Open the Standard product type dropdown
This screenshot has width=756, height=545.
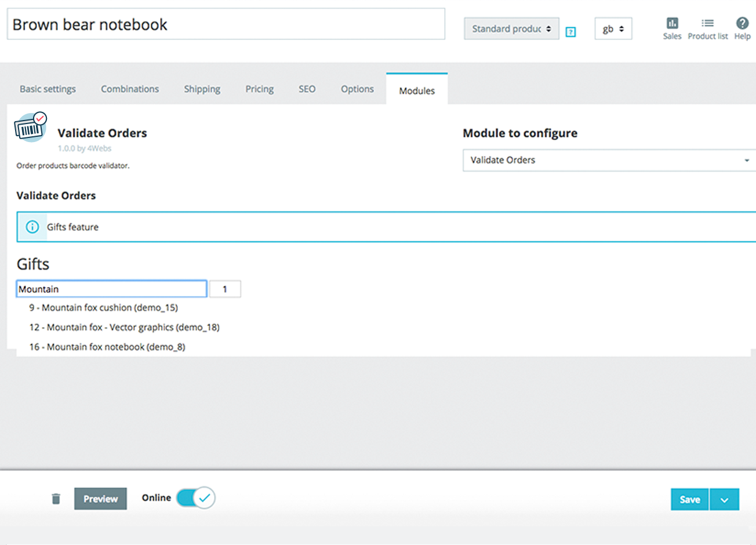point(511,28)
